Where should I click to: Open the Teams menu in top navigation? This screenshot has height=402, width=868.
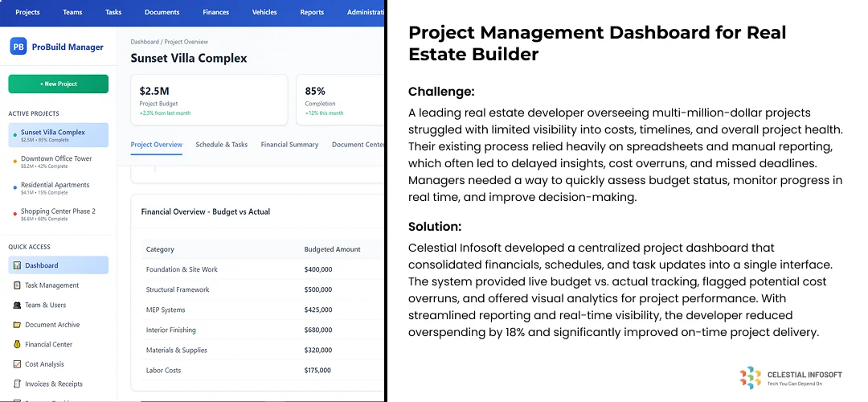pos(72,12)
